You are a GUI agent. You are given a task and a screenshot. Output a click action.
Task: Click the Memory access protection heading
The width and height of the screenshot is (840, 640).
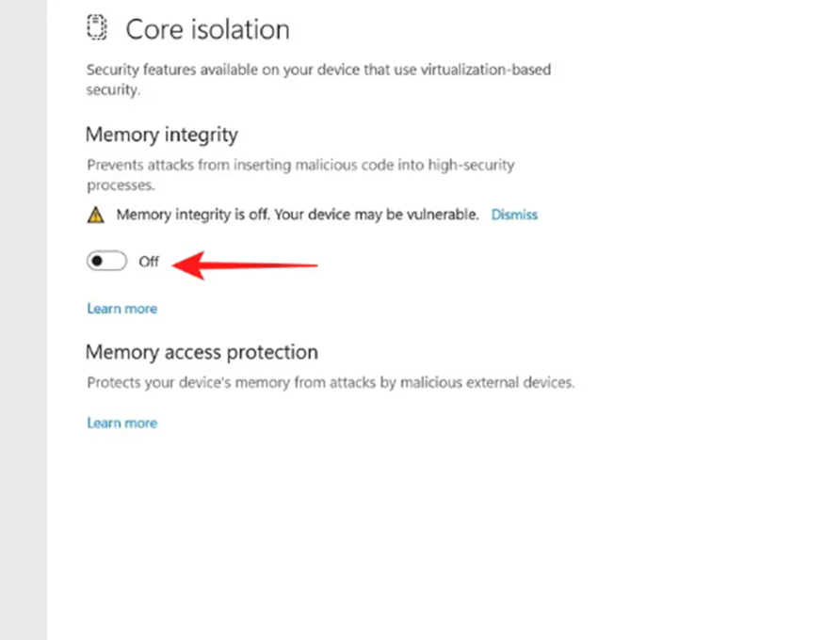[202, 352]
